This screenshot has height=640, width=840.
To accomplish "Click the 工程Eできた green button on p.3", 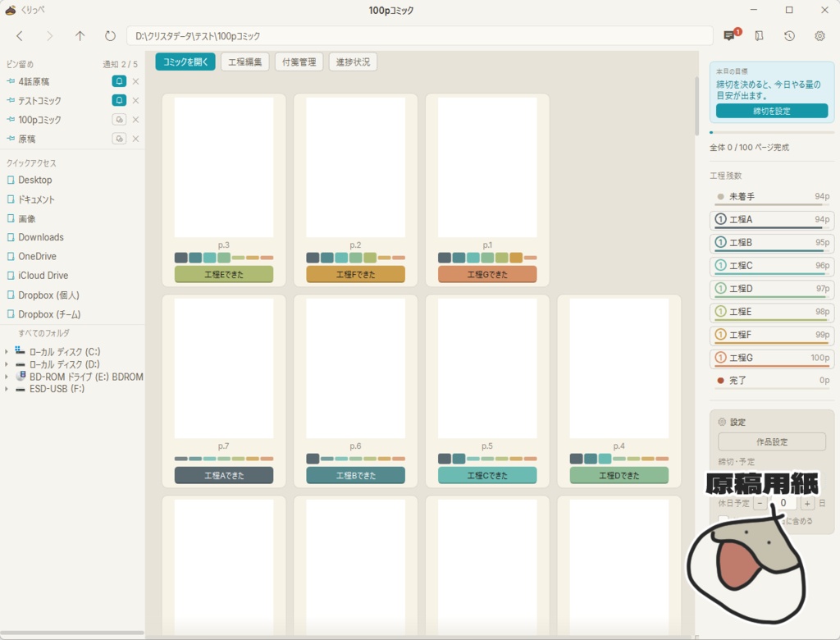I will [223, 274].
